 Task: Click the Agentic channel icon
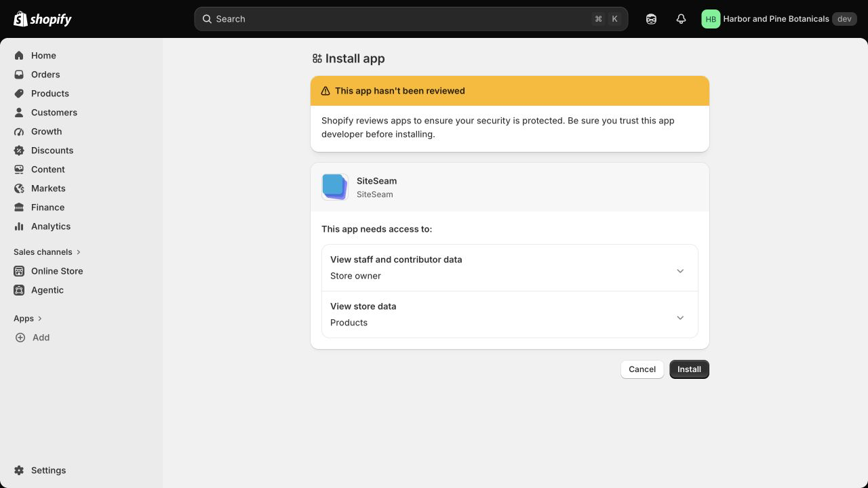tap(19, 290)
